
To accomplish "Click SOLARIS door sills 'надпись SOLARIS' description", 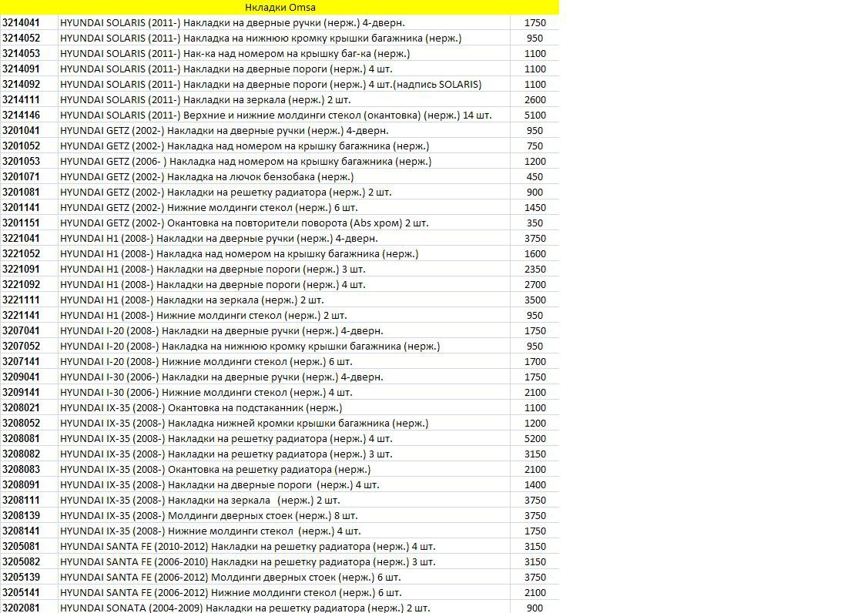I will coord(270,85).
